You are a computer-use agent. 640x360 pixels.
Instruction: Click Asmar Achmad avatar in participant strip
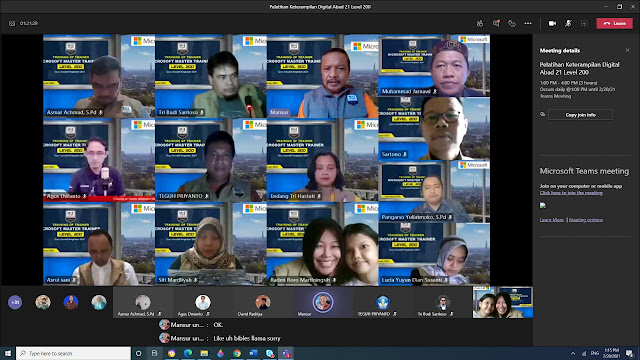[x=143, y=302]
